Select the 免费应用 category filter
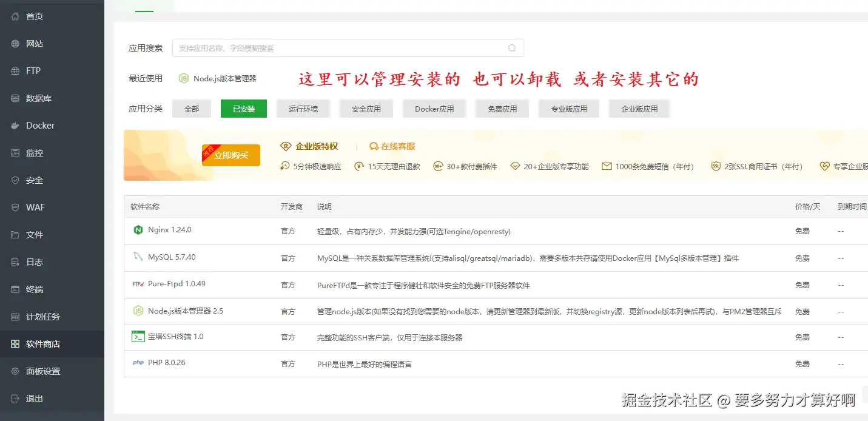The height and width of the screenshot is (421, 868). click(502, 109)
